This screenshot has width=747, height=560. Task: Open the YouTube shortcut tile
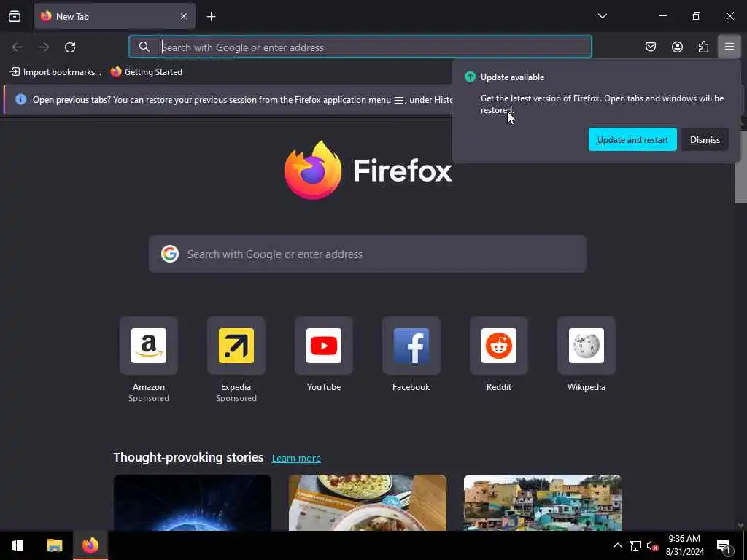pyautogui.click(x=323, y=346)
